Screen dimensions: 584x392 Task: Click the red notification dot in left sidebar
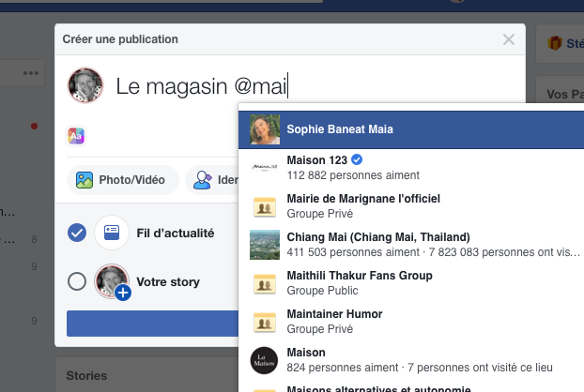(34, 126)
